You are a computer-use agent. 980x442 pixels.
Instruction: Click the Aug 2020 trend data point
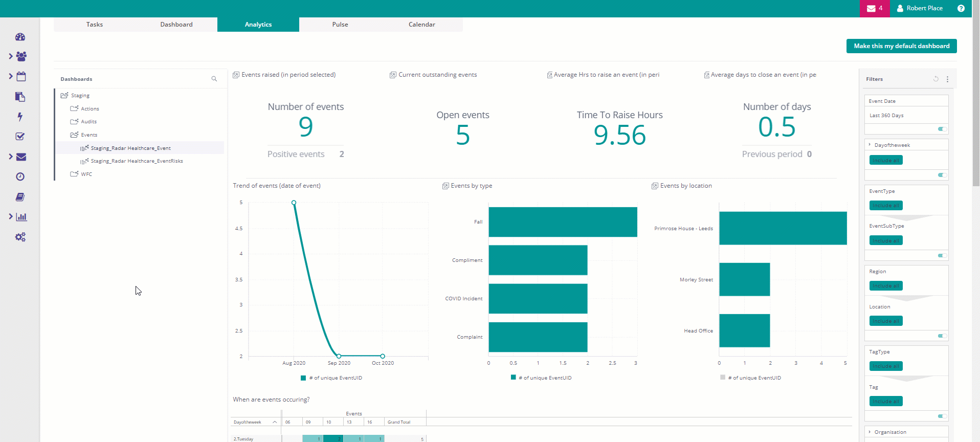click(294, 203)
